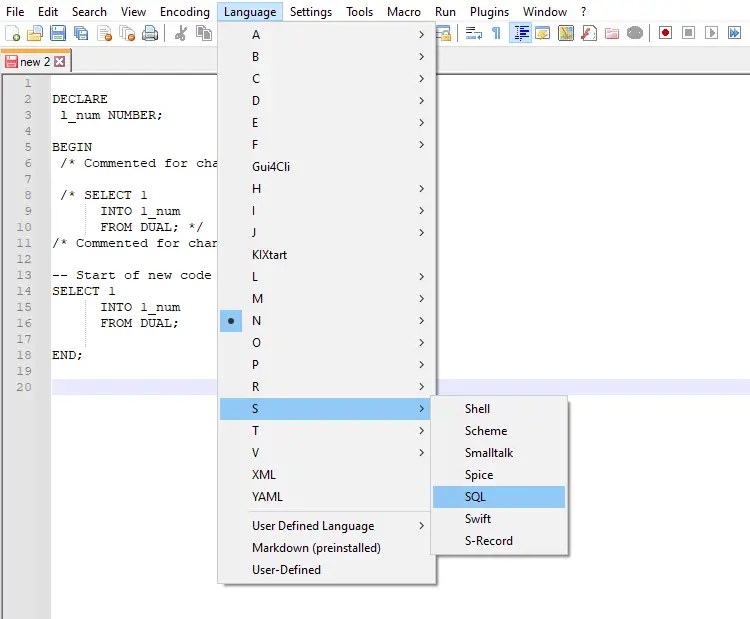This screenshot has height=619, width=750.
Task: Select S-Record in the S submenu
Action: pos(499,541)
